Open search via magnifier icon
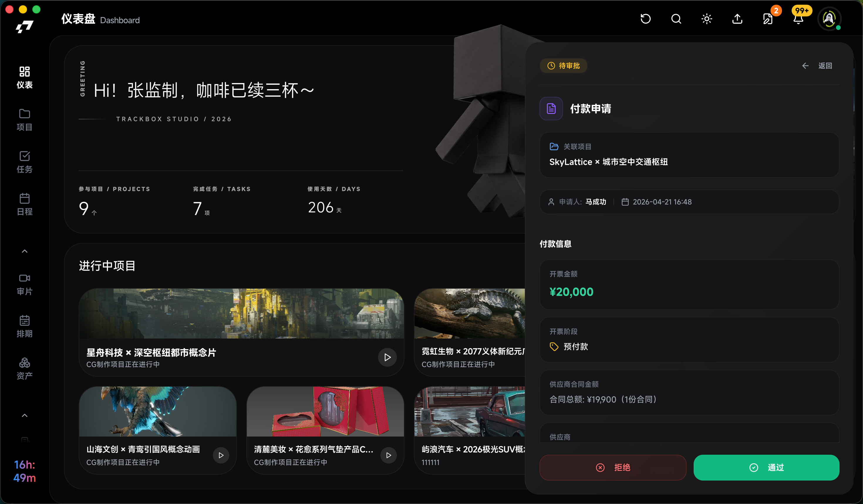The image size is (863, 504). (676, 19)
